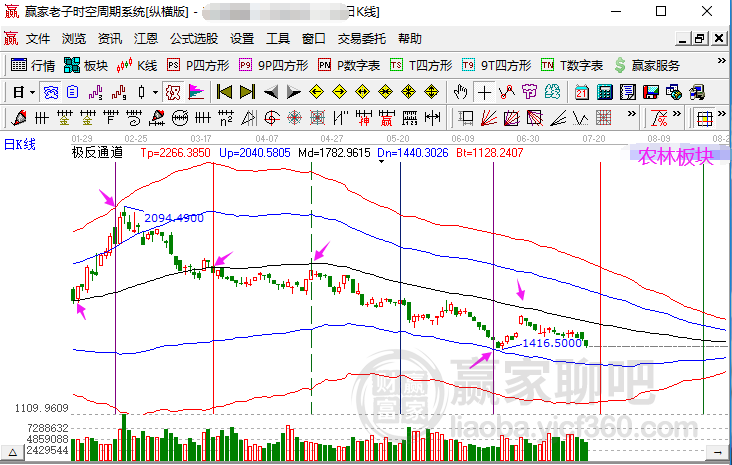Screen dimensions: 732x465
Task: Select the polyline with red circles tool
Action: tap(507, 92)
